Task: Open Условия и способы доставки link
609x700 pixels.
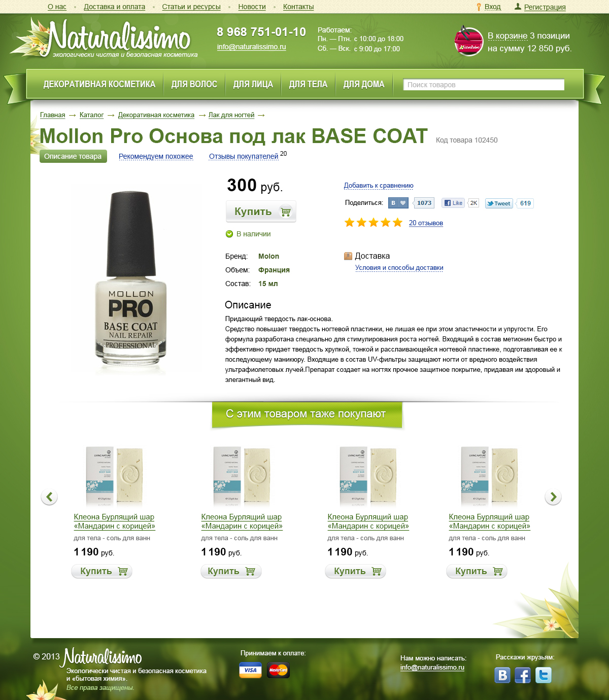Action: coord(399,268)
